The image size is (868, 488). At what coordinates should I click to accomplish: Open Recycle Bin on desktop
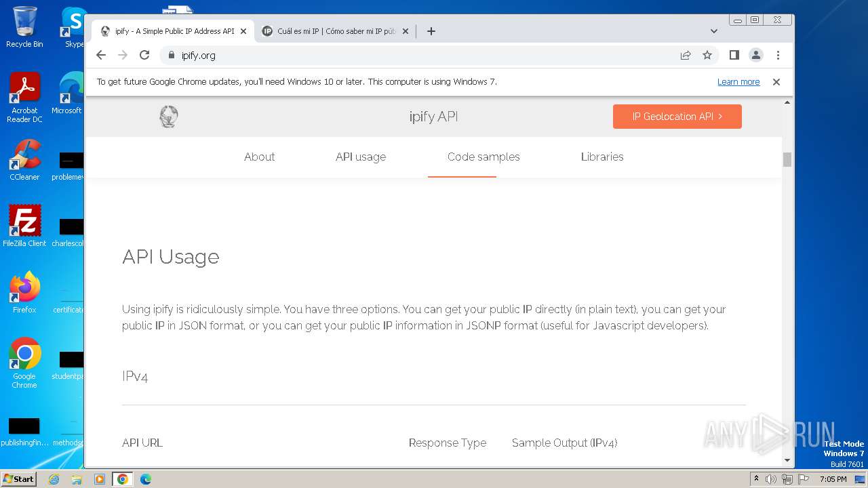(24, 27)
